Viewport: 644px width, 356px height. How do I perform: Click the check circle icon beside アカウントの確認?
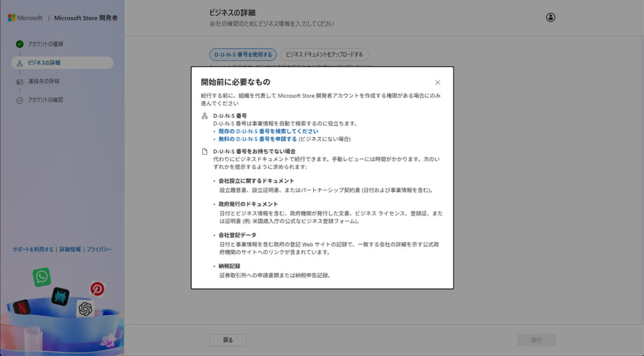(20, 100)
